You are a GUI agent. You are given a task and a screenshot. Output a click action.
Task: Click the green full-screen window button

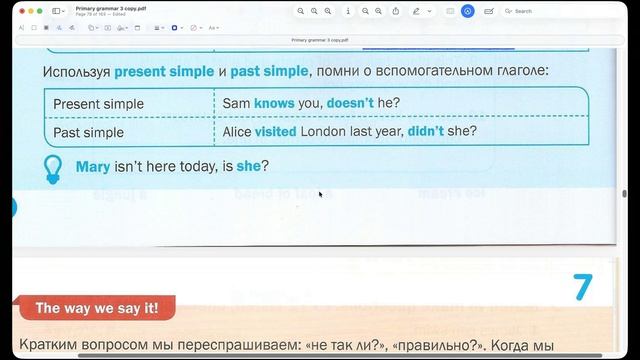pyautogui.click(x=40, y=11)
